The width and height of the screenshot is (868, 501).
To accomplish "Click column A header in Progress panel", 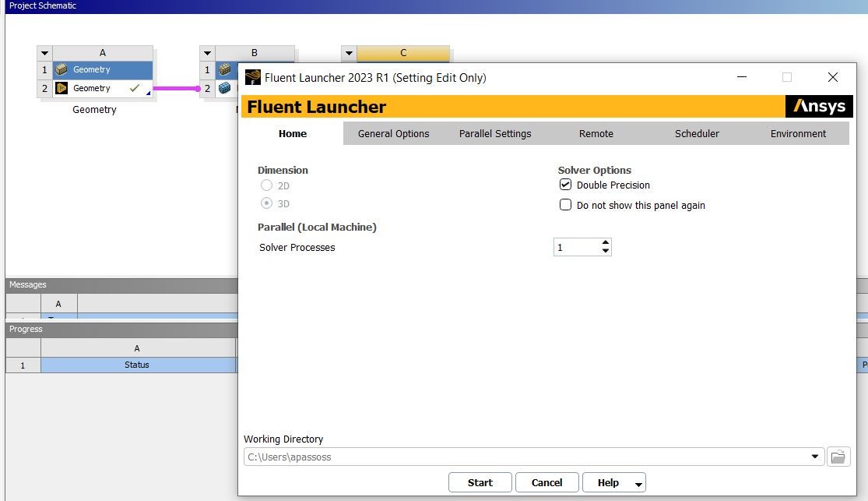I will (x=138, y=348).
